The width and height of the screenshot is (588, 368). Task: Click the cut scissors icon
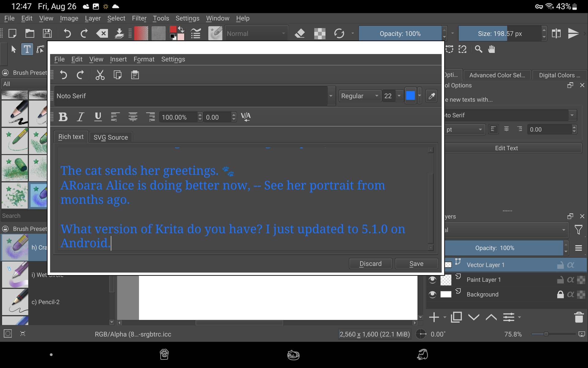click(x=100, y=75)
